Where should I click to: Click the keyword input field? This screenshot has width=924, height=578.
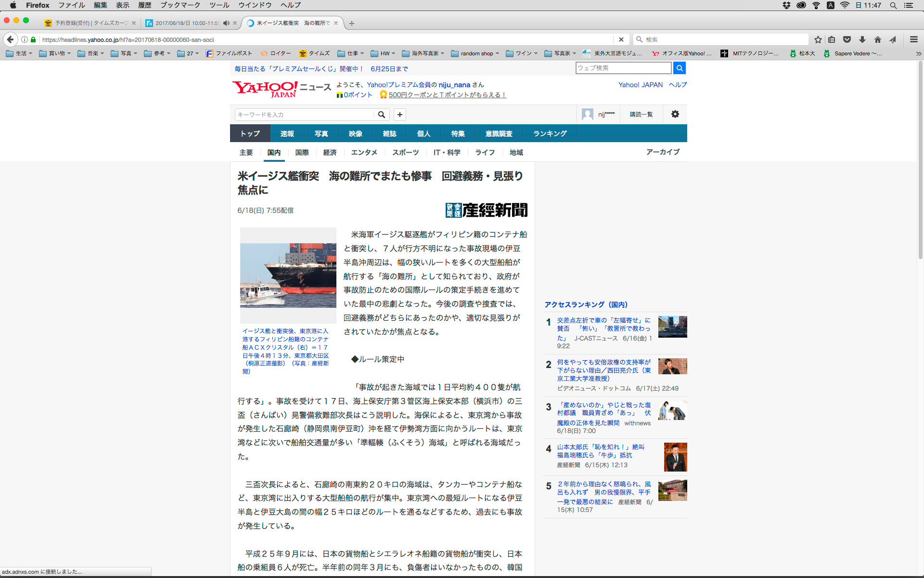point(304,115)
